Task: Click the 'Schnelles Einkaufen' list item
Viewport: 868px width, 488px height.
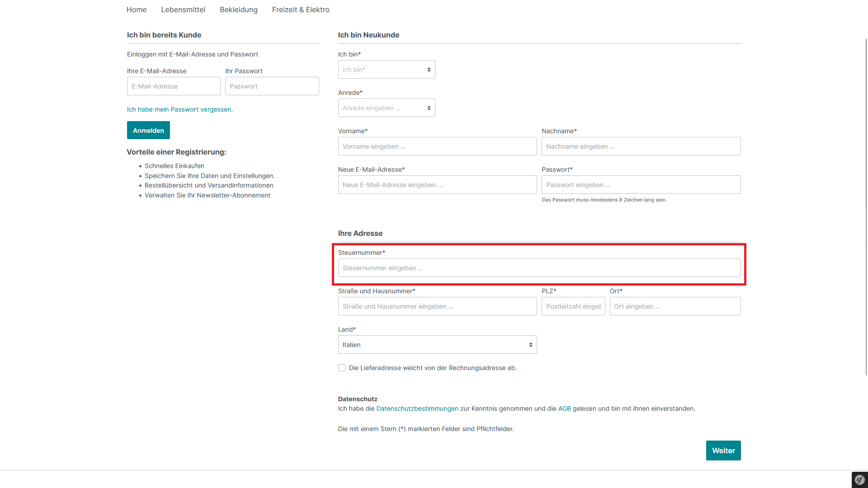Action: click(x=175, y=166)
